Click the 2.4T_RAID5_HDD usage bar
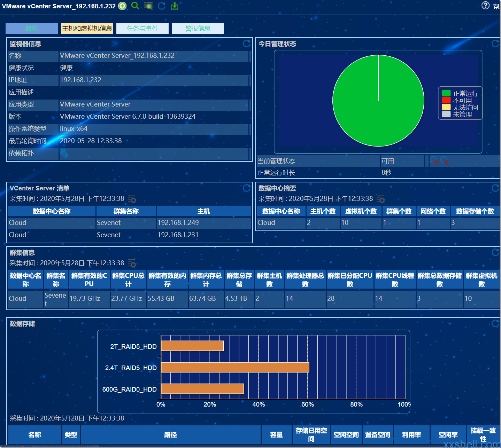 point(235,367)
